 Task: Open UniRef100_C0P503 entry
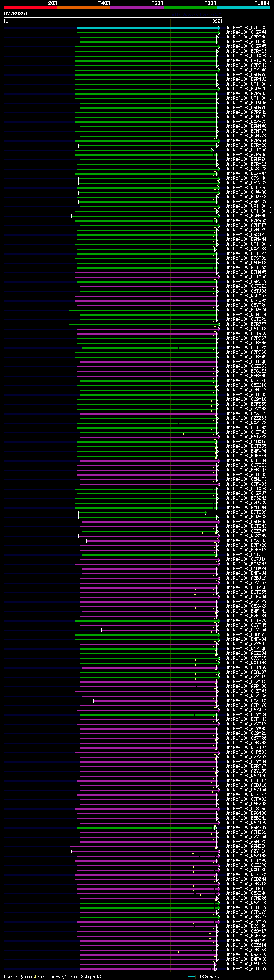pos(246,752)
